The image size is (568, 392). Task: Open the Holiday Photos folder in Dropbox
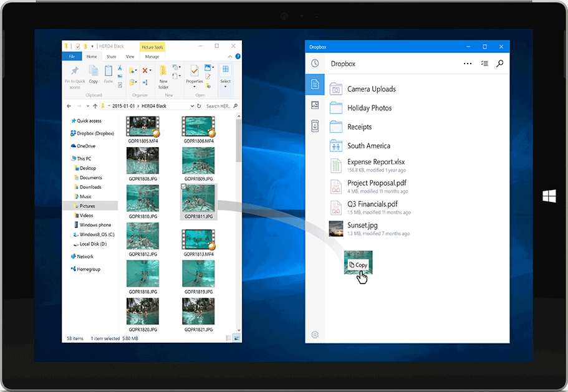369,108
